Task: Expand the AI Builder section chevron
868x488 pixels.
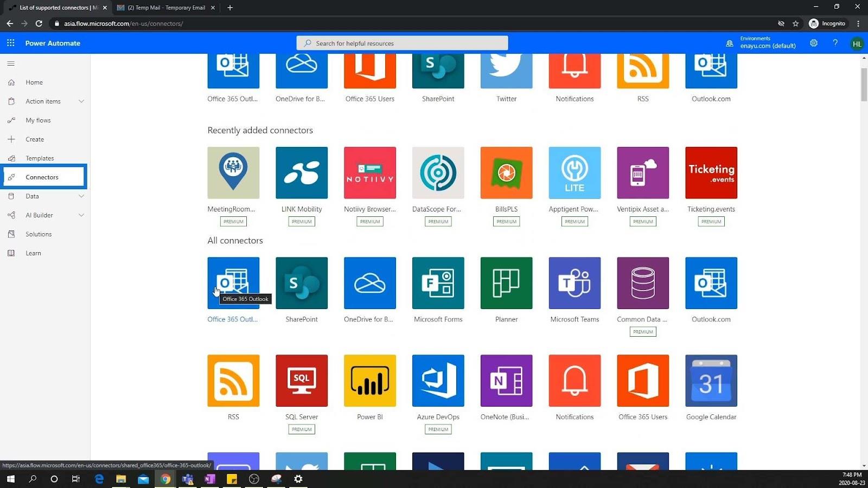Action: (81, 215)
